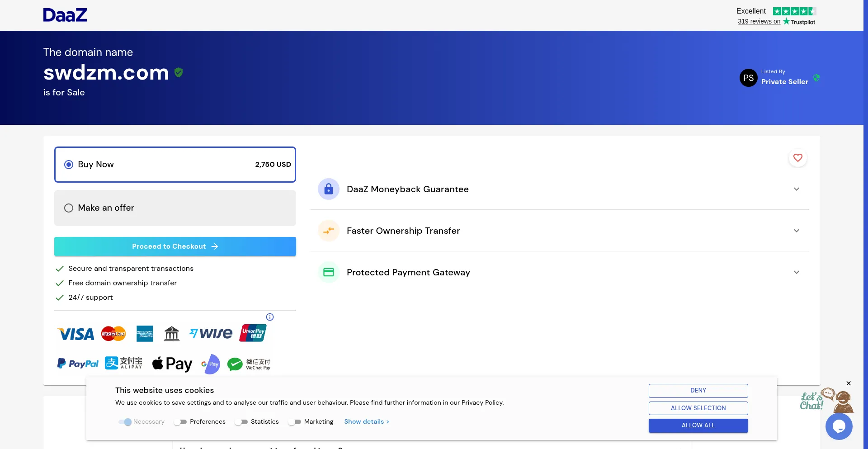Turn on the Marketing cookie toggle
Viewport: 868px width, 449px height.
[x=295, y=422]
